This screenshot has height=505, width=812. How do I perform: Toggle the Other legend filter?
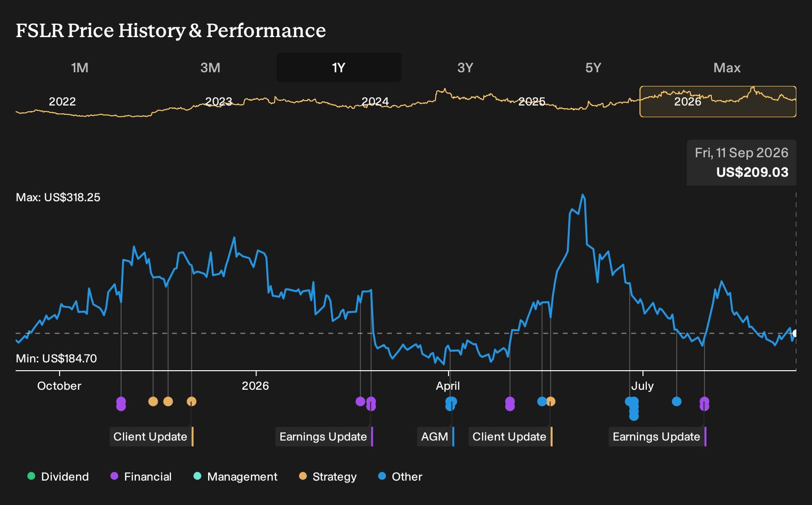[400, 477]
